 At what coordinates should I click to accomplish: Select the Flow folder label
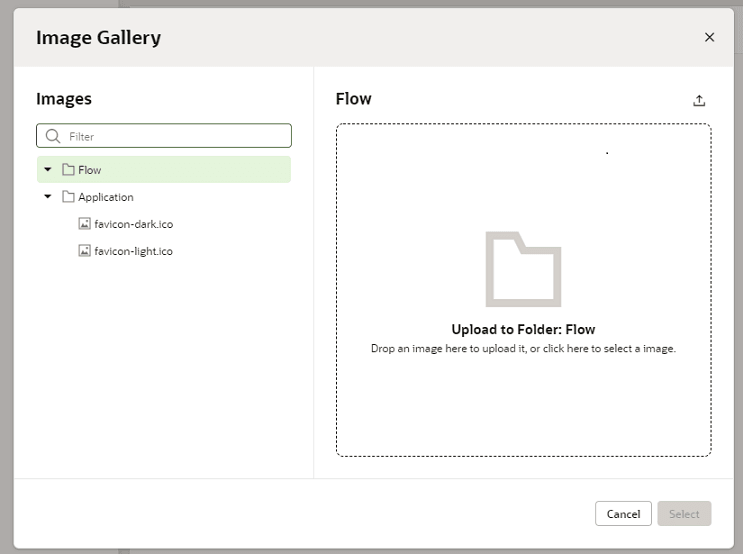point(90,170)
